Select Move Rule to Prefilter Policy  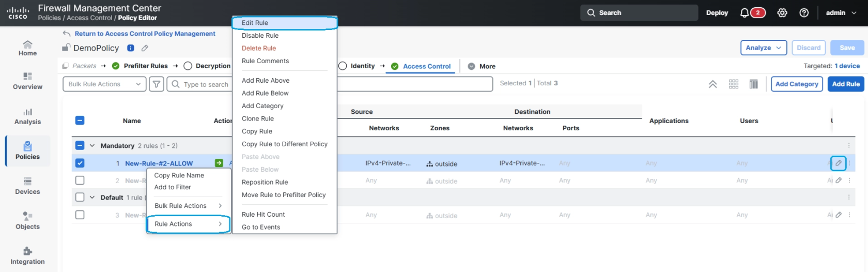284,195
